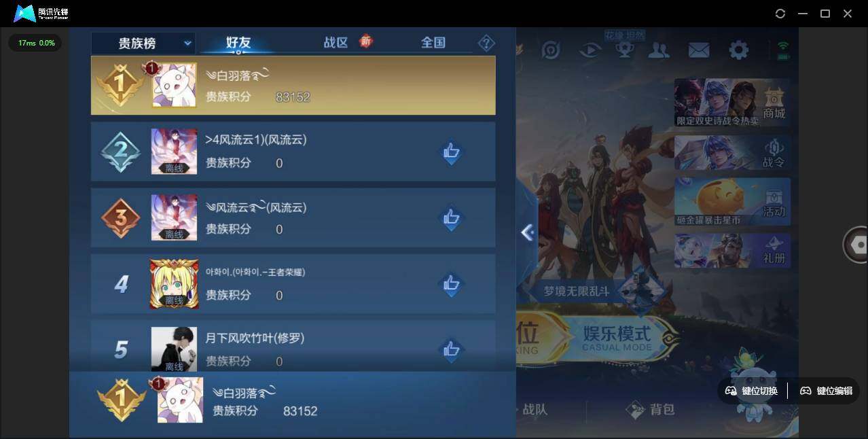Image resolution: width=868 pixels, height=439 pixels.
Task: Open the 战令 battle pass banner
Action: [732, 153]
